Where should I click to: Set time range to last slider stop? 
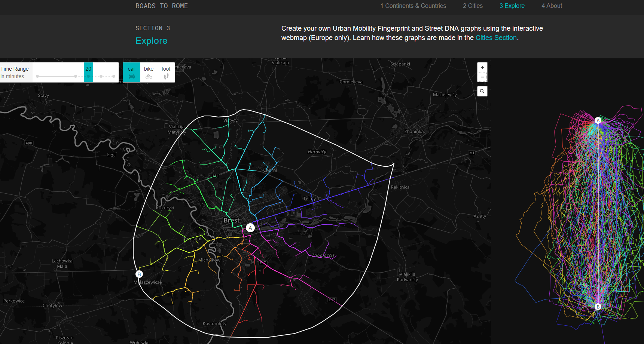click(x=114, y=76)
